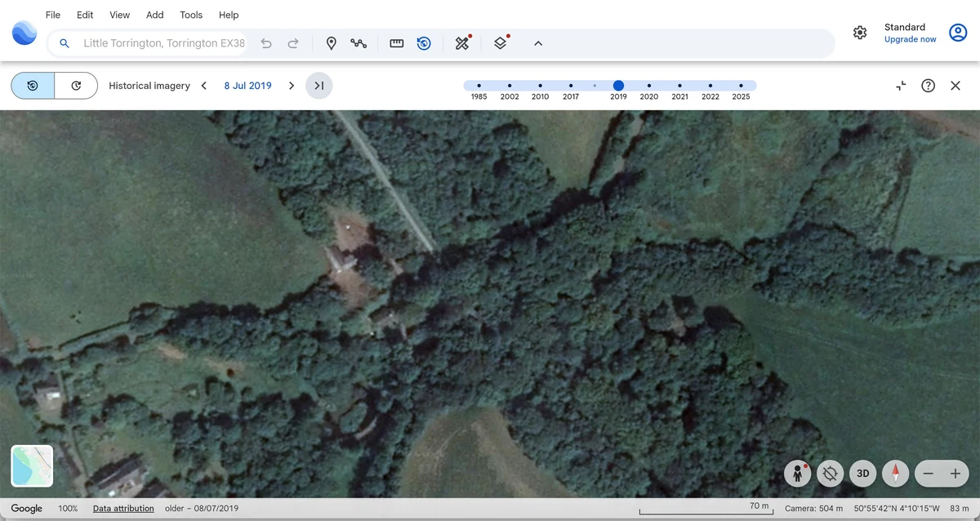Click the Upgrade now link
This screenshot has width=980, height=521.
[x=910, y=39]
